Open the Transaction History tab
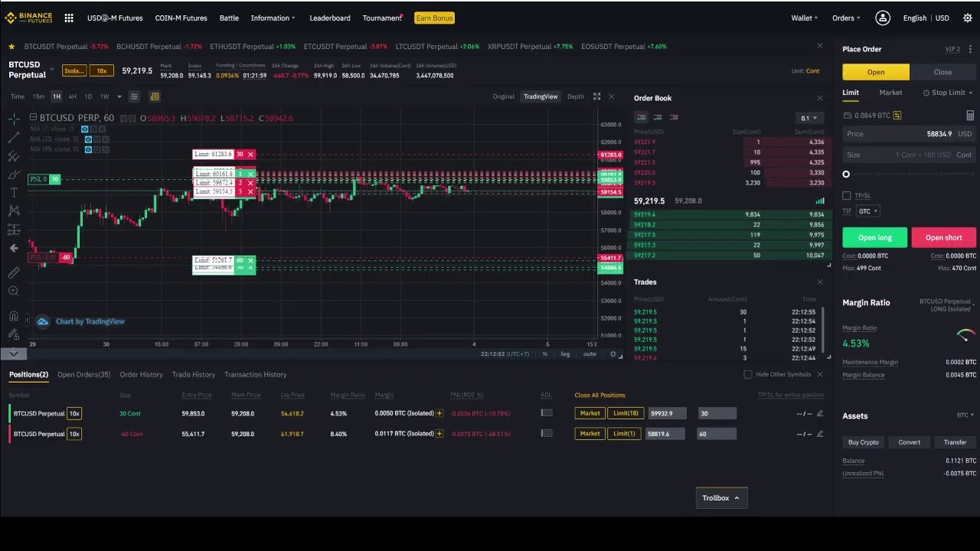 click(255, 374)
